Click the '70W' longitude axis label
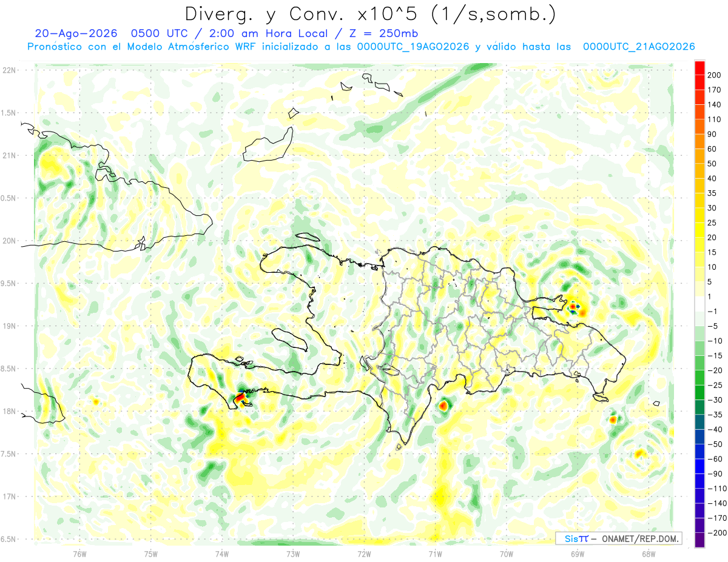728x562 pixels. pos(506,554)
